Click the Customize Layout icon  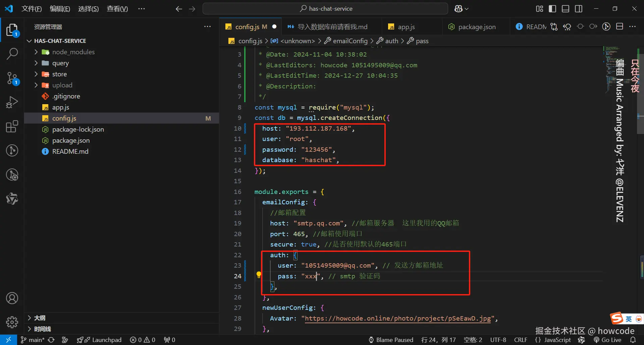click(x=539, y=9)
